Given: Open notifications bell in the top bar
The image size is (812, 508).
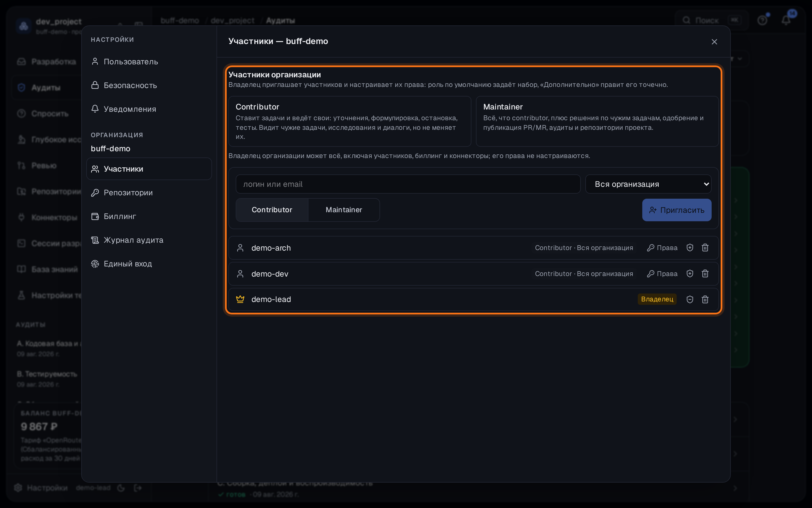Looking at the screenshot, I should tap(786, 20).
